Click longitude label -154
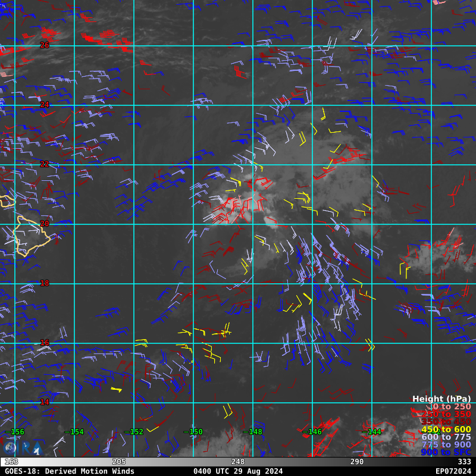The height and width of the screenshot is (476, 476). coord(74,432)
